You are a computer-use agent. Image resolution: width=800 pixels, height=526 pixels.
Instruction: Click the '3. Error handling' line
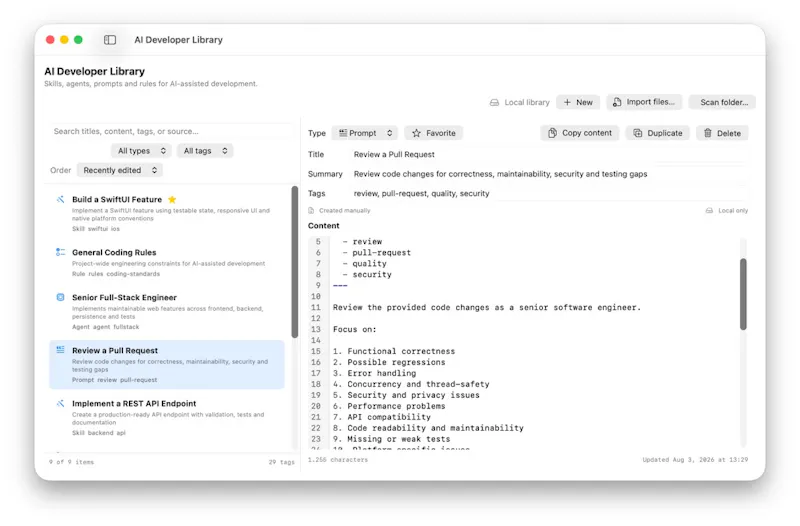(374, 373)
